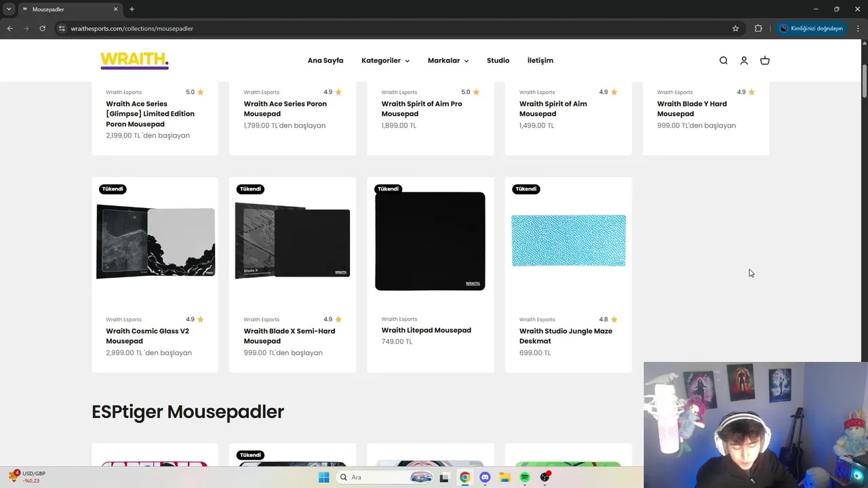Open a new browser tab
The width and height of the screenshot is (868, 488).
(132, 9)
